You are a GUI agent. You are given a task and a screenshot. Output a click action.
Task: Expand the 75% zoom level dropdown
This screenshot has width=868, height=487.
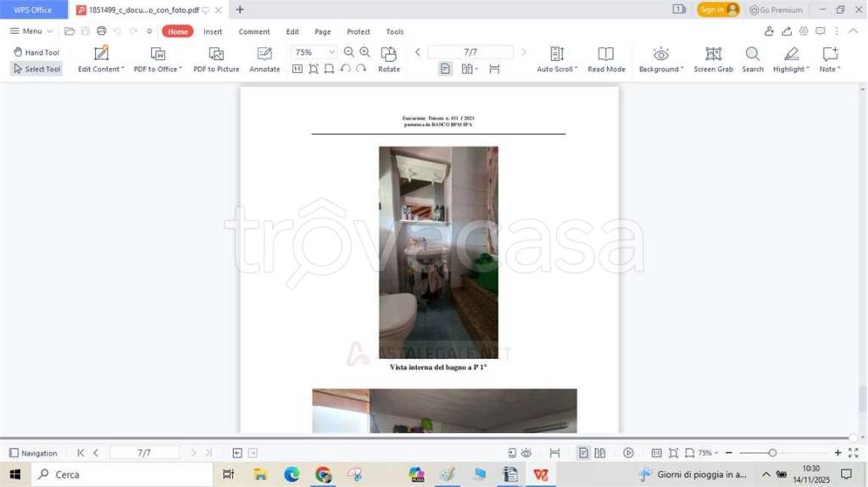tap(331, 53)
